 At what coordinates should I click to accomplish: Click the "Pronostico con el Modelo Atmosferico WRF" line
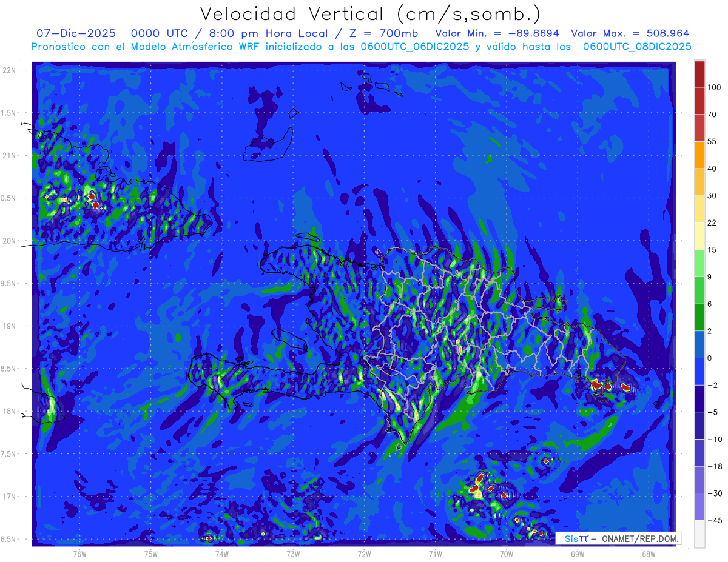point(361,46)
